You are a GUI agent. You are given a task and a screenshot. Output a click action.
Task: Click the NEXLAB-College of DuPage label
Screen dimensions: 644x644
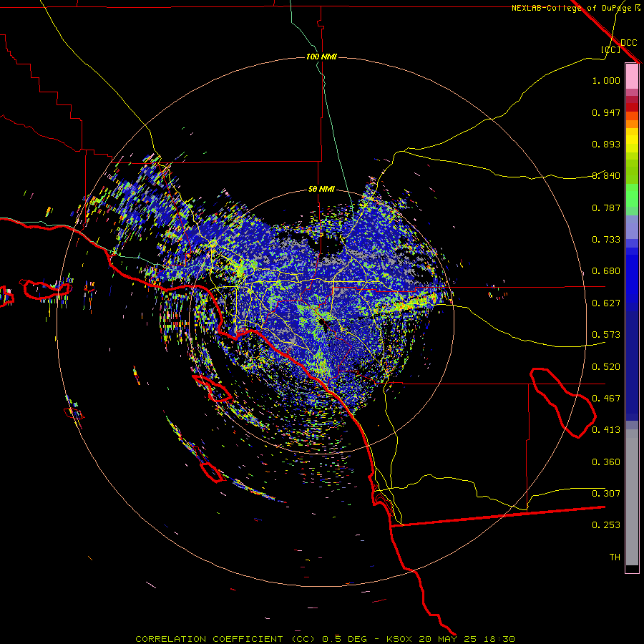click(x=572, y=8)
